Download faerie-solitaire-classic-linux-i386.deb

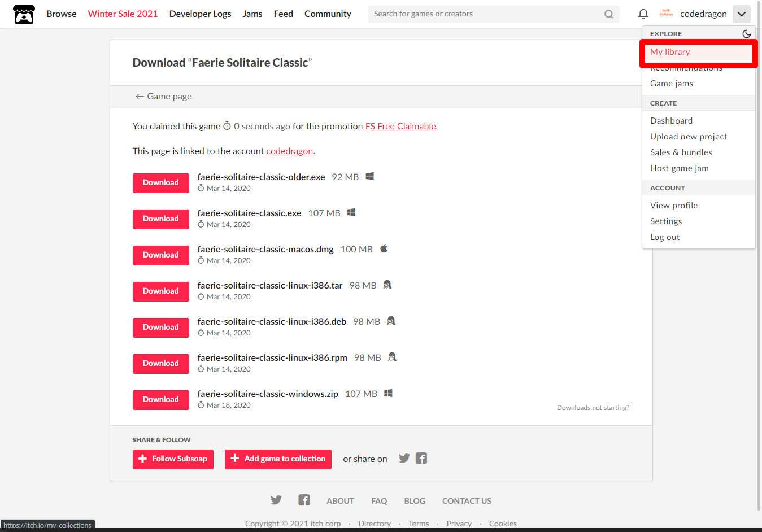point(161,328)
